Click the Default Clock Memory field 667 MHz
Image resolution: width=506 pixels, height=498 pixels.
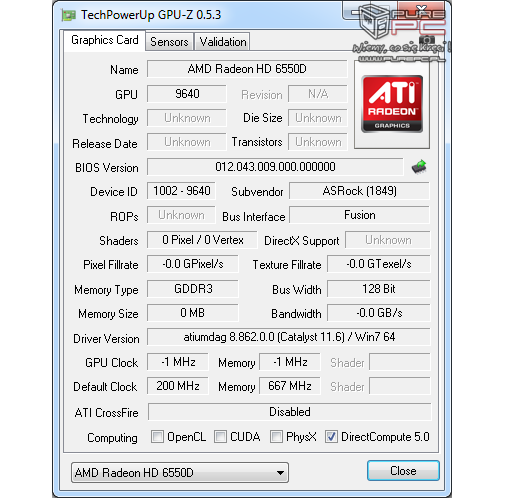point(290,386)
